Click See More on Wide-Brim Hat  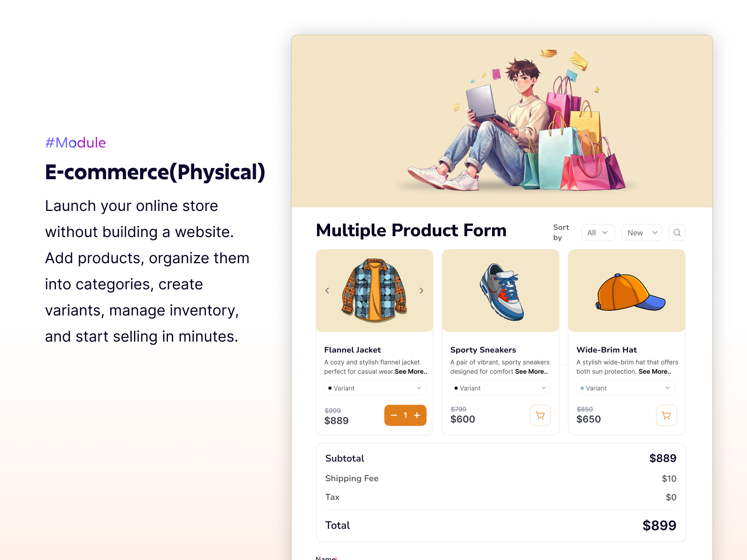pos(655,371)
